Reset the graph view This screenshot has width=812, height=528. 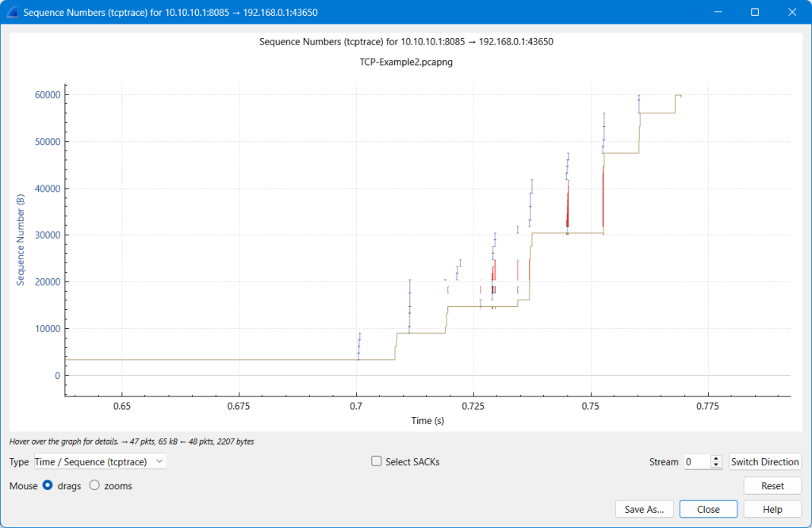pos(772,485)
